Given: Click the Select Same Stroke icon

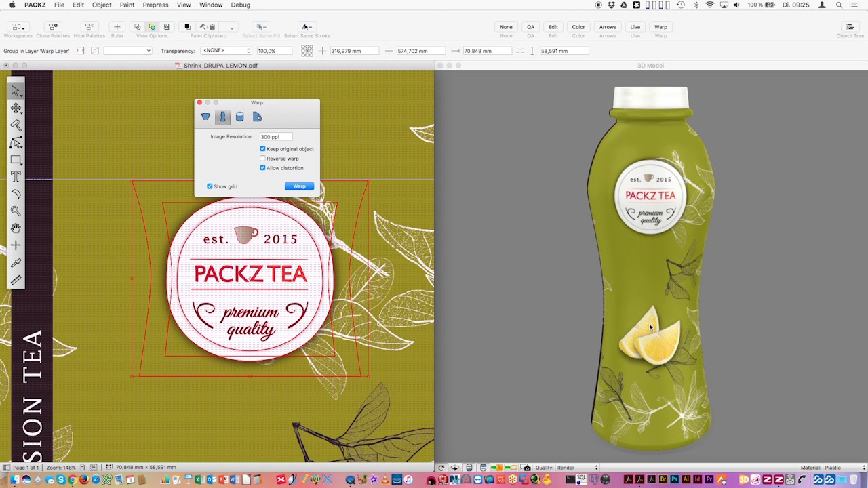Looking at the screenshot, I should 307,27.
